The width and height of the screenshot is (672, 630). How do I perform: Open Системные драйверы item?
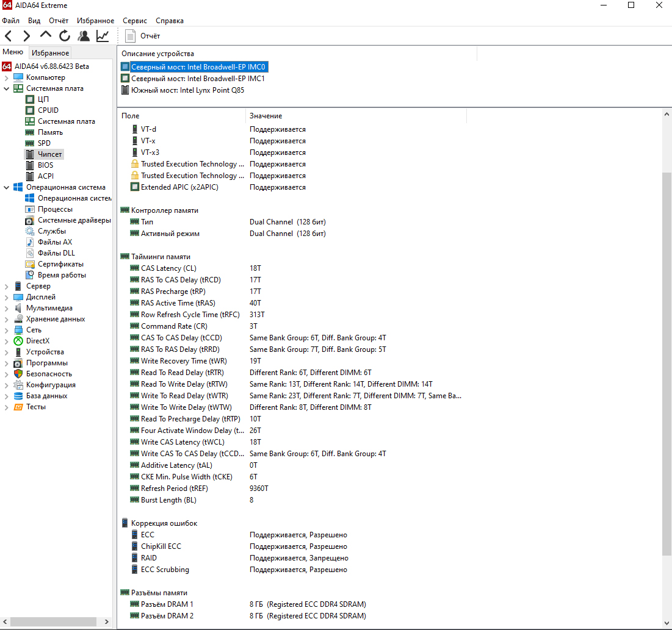pos(74,220)
